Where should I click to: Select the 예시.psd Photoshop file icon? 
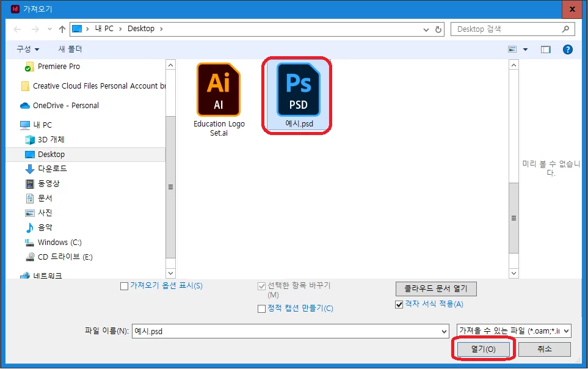298,90
